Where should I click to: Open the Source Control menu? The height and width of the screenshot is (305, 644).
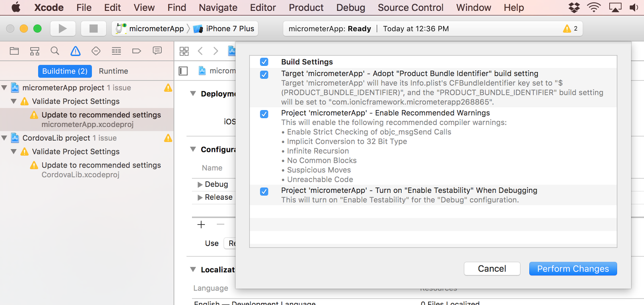click(x=411, y=8)
